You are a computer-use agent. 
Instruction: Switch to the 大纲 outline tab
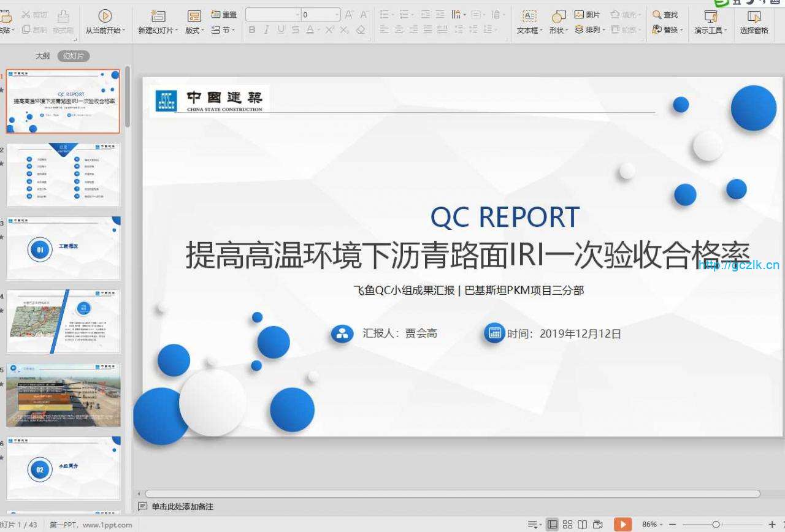point(42,56)
